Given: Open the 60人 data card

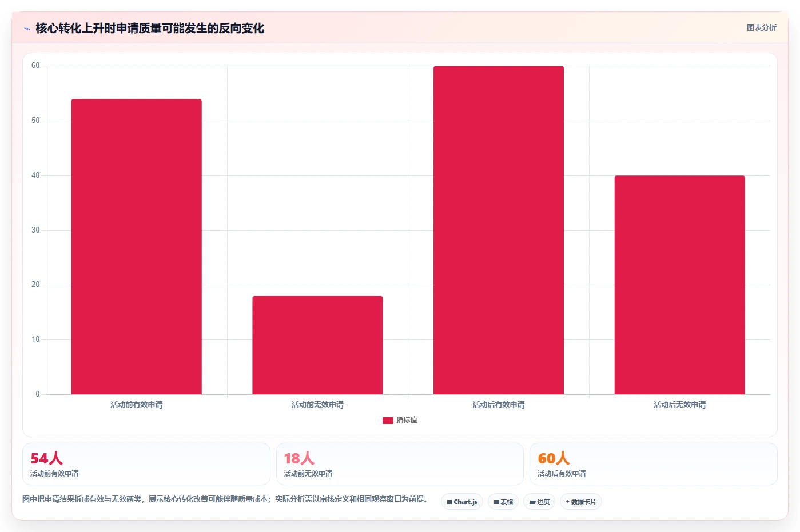Looking at the screenshot, I should 653,464.
